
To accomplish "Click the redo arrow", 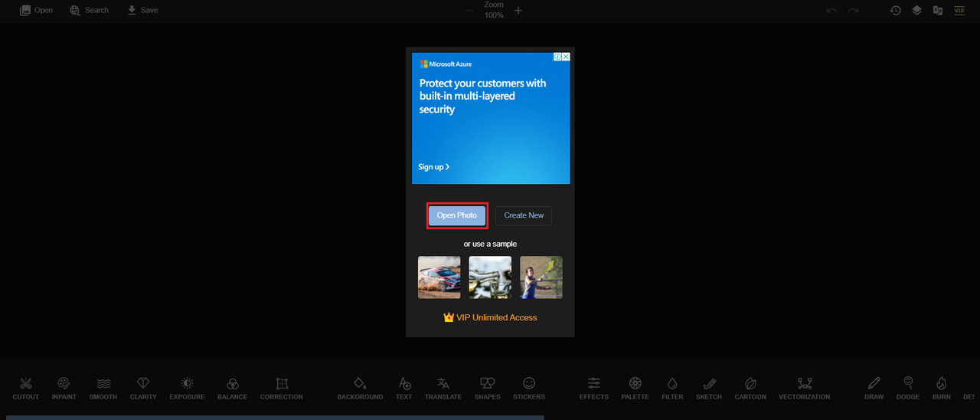I will click(x=854, y=11).
